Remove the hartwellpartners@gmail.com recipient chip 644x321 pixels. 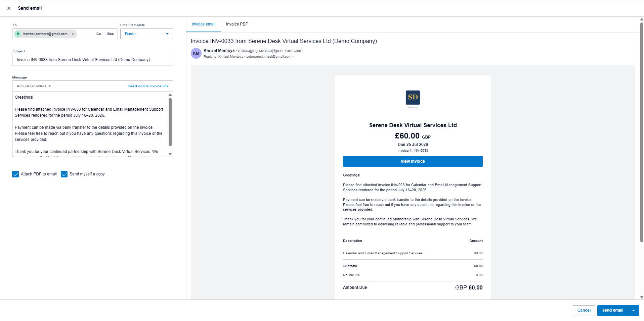coord(73,34)
